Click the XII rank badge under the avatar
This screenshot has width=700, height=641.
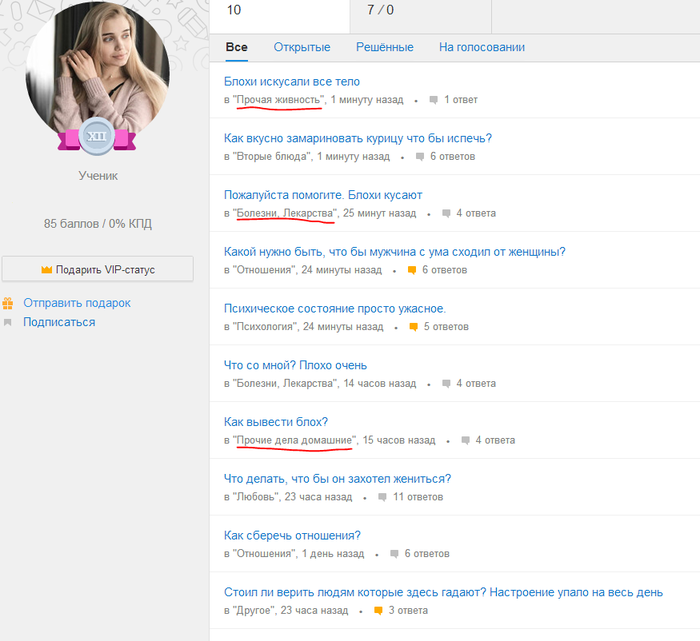[x=97, y=137]
